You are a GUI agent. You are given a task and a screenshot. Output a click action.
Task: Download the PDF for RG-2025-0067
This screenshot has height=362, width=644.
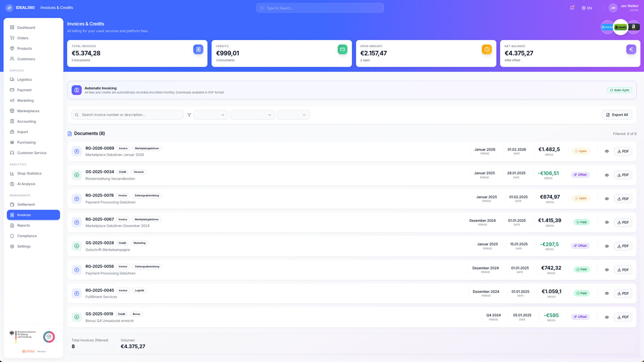623,223
